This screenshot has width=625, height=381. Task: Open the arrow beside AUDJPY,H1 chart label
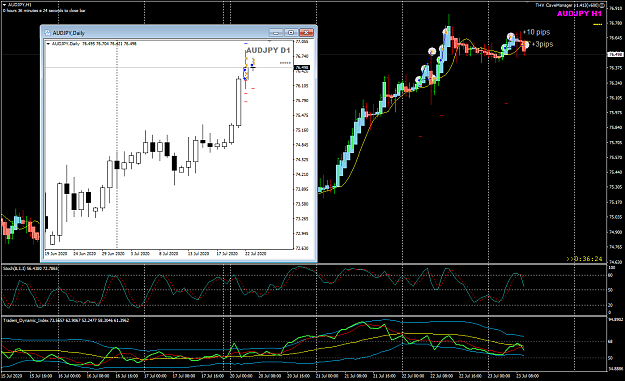click(x=4, y=5)
